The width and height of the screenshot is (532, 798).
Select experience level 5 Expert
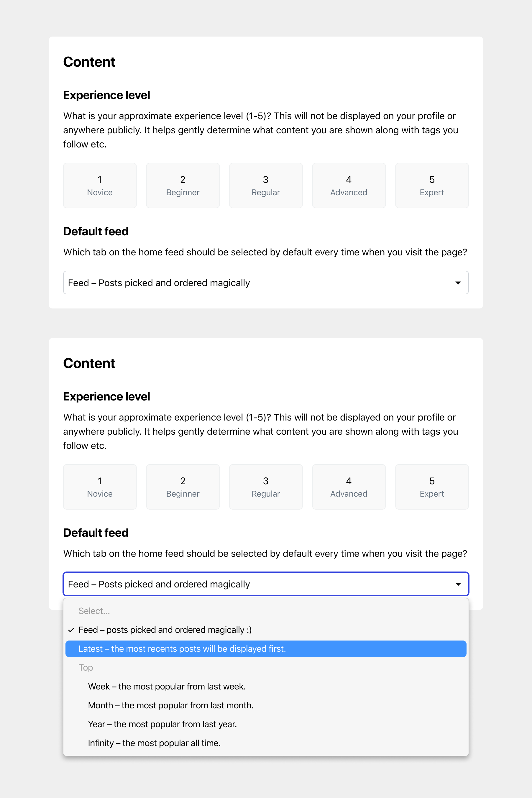point(431,185)
